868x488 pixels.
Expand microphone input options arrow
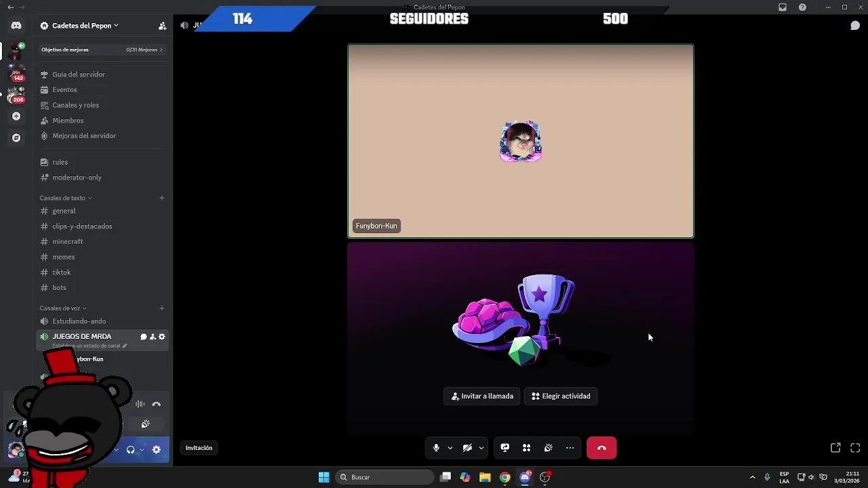(450, 448)
